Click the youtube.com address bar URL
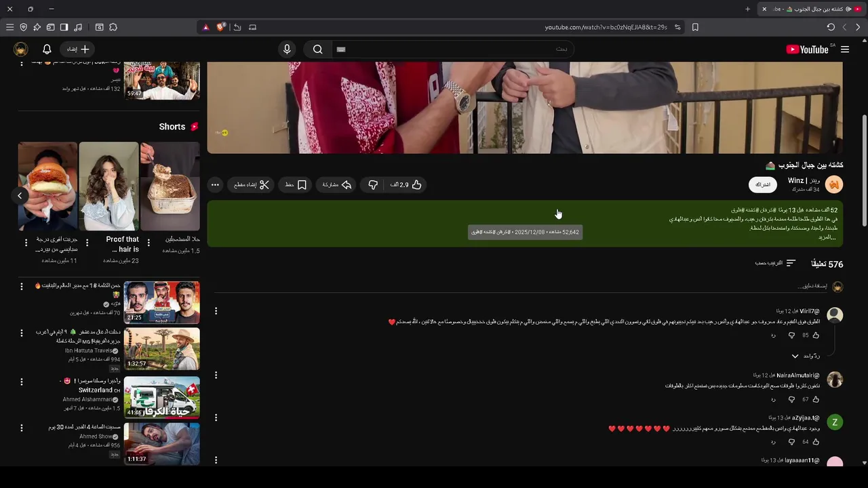The width and height of the screenshot is (868, 488). 606,27
